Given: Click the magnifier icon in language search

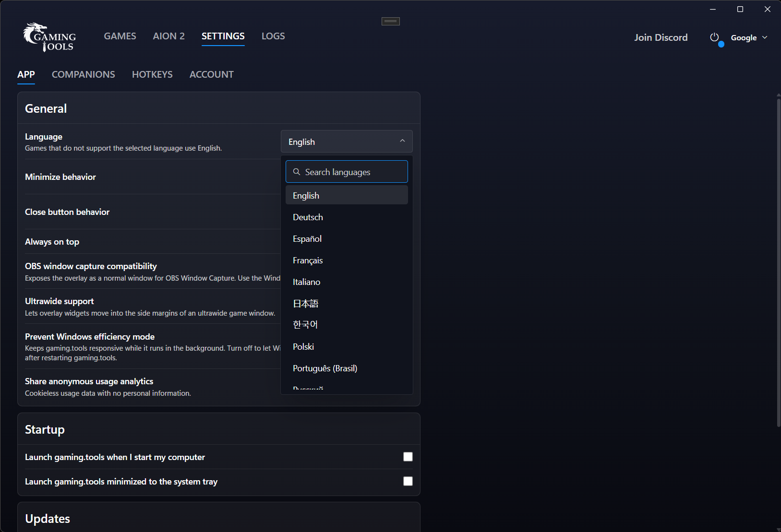Looking at the screenshot, I should pos(297,172).
